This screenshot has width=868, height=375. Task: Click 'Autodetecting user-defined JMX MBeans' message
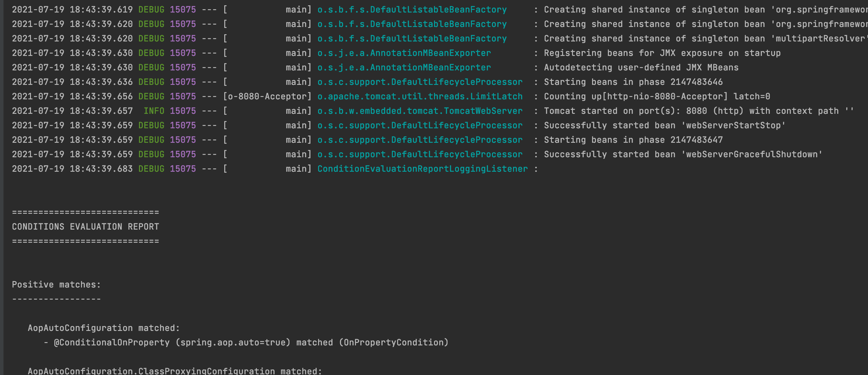(641, 67)
